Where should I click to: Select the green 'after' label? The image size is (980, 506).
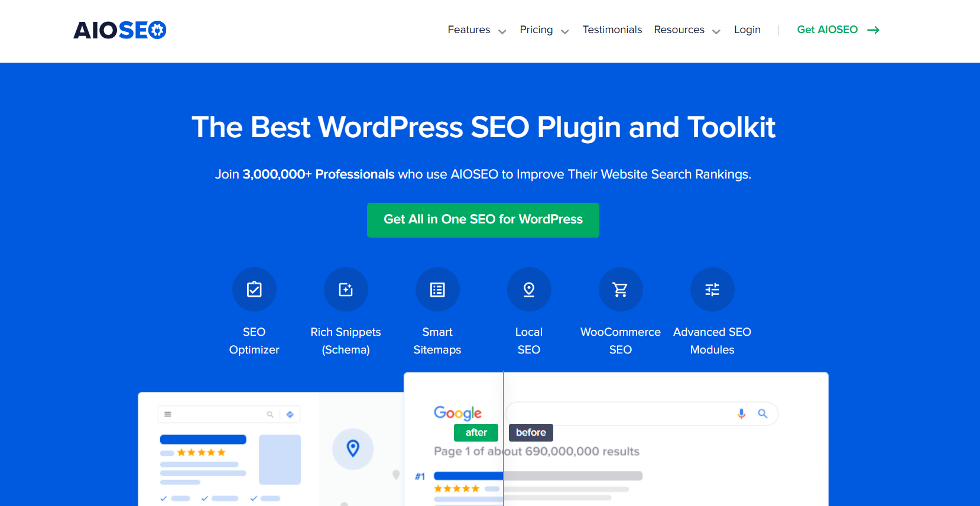point(476,433)
